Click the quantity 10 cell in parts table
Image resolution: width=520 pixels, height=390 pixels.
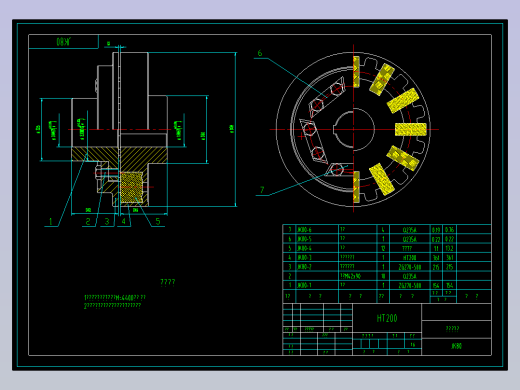tap(383, 276)
